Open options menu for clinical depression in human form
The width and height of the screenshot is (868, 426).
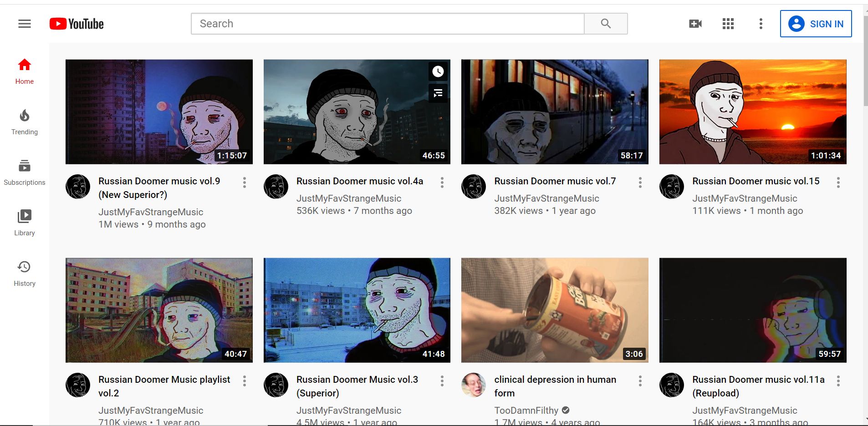tap(640, 380)
